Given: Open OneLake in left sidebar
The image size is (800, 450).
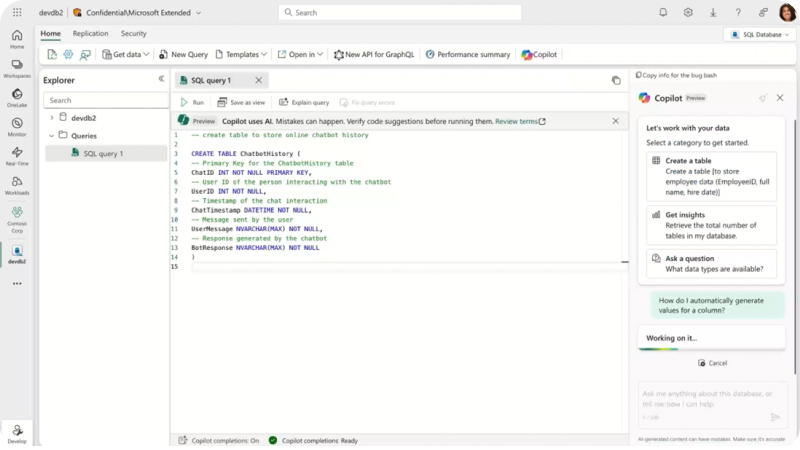Looking at the screenshot, I should click(17, 97).
